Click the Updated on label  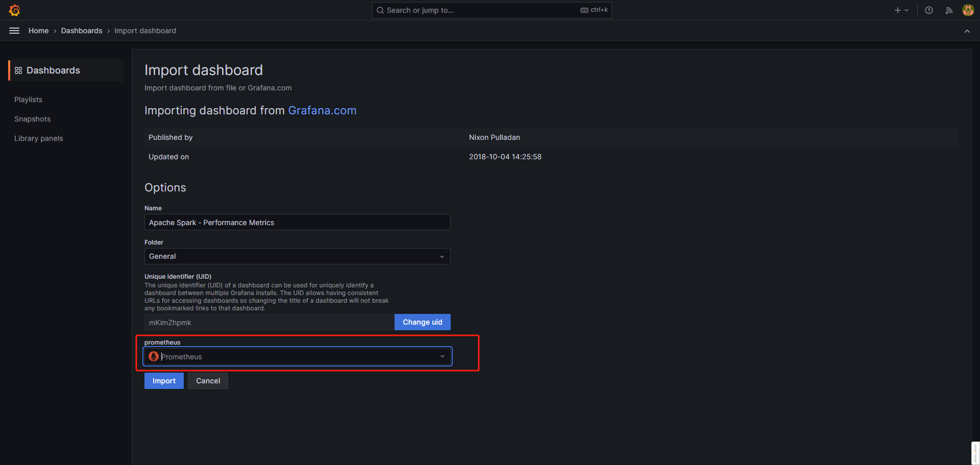coord(168,157)
